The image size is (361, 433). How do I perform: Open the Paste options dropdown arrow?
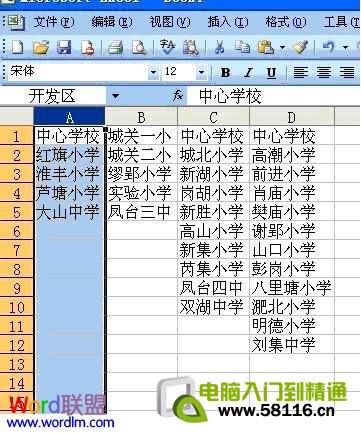click(x=283, y=47)
